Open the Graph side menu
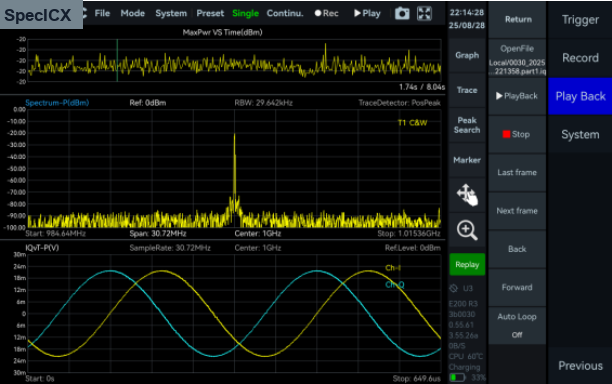 tap(467, 55)
